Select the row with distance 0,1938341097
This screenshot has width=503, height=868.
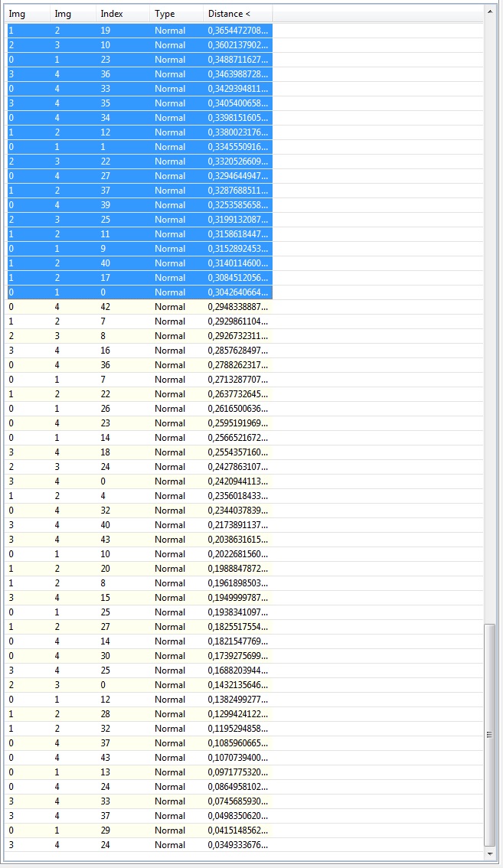tap(138, 612)
